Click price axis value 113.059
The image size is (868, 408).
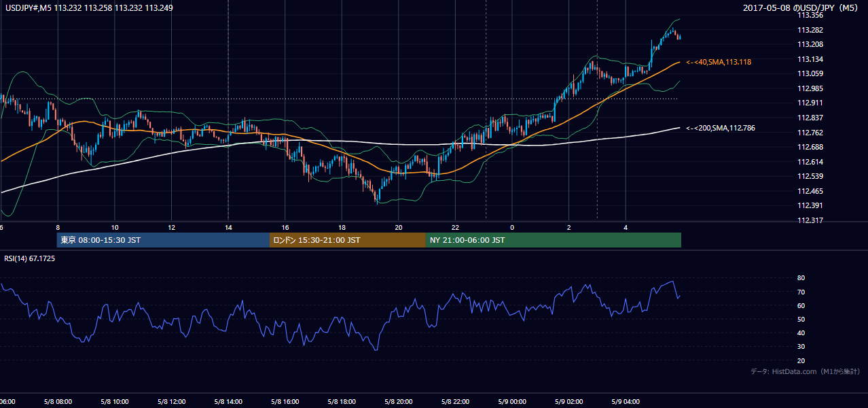pos(811,73)
